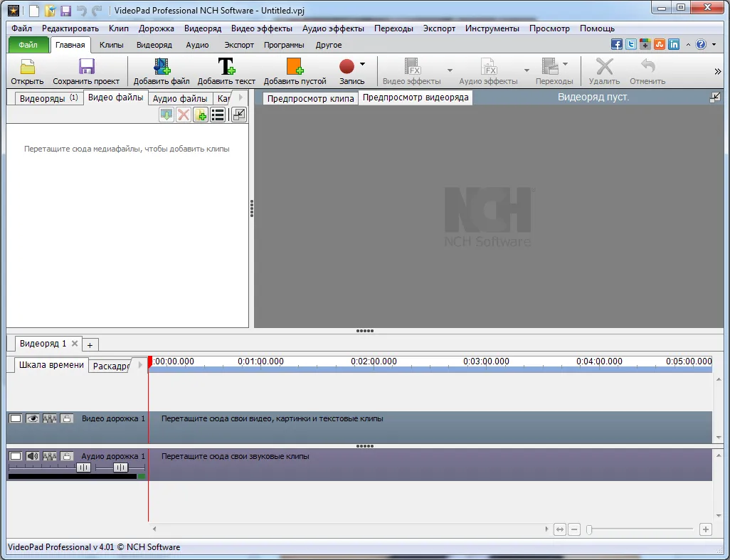
Task: Open Video Effects dropdown arrow
Action: pos(450,70)
